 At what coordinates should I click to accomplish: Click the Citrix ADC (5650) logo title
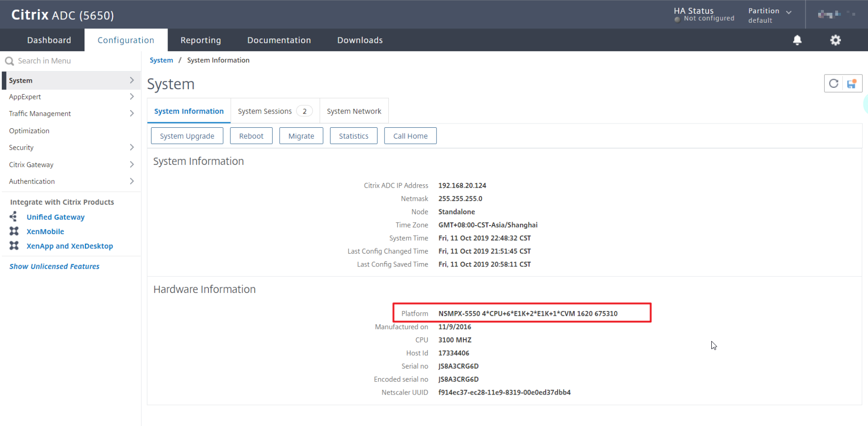63,15
